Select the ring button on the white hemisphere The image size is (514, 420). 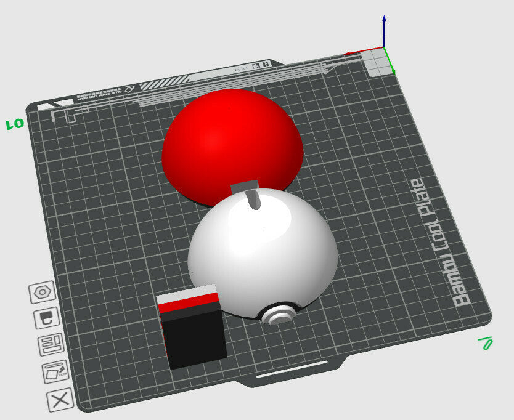[x=280, y=315]
